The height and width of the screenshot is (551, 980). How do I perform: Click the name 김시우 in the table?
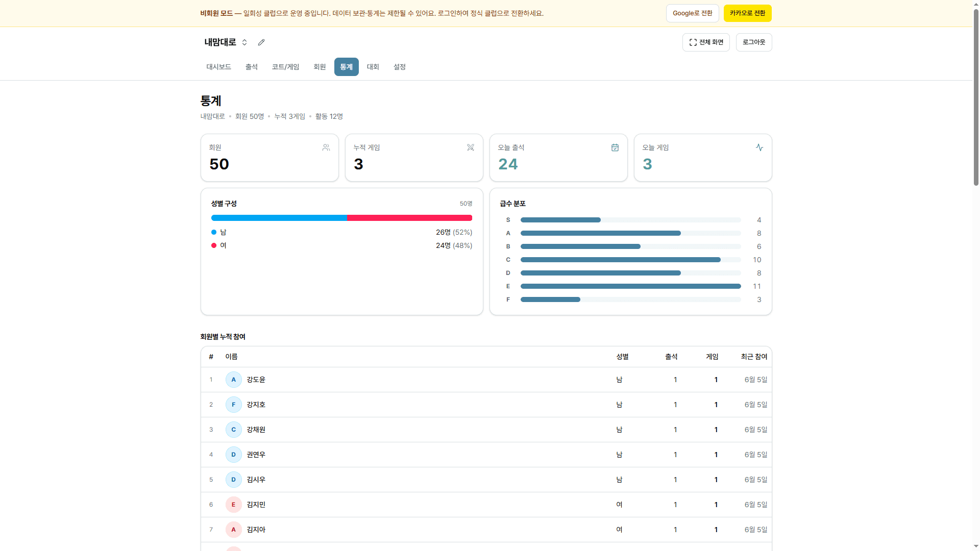coord(256,480)
